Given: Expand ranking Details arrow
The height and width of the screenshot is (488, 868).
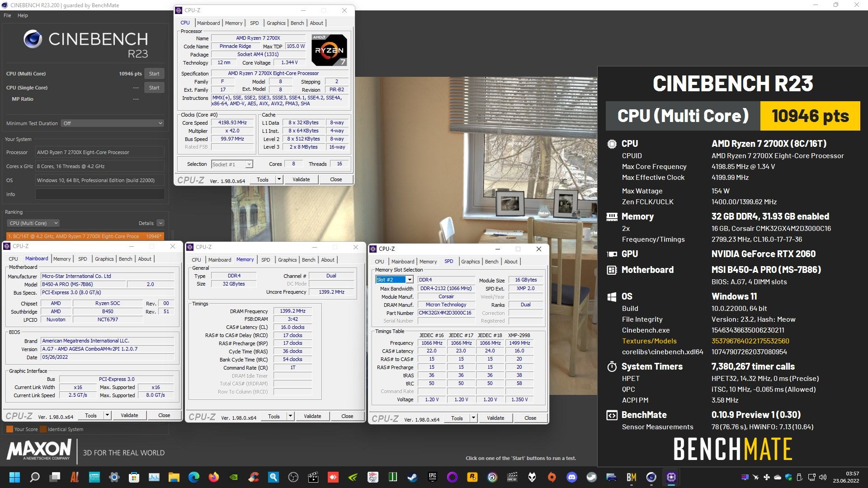Looking at the screenshot, I should click(x=160, y=223).
